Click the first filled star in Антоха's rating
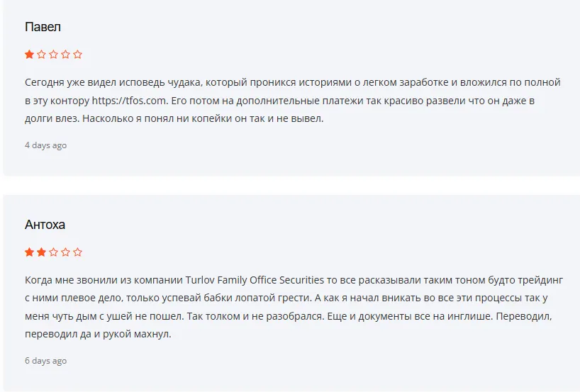This screenshot has height=392, width=580. pos(30,252)
